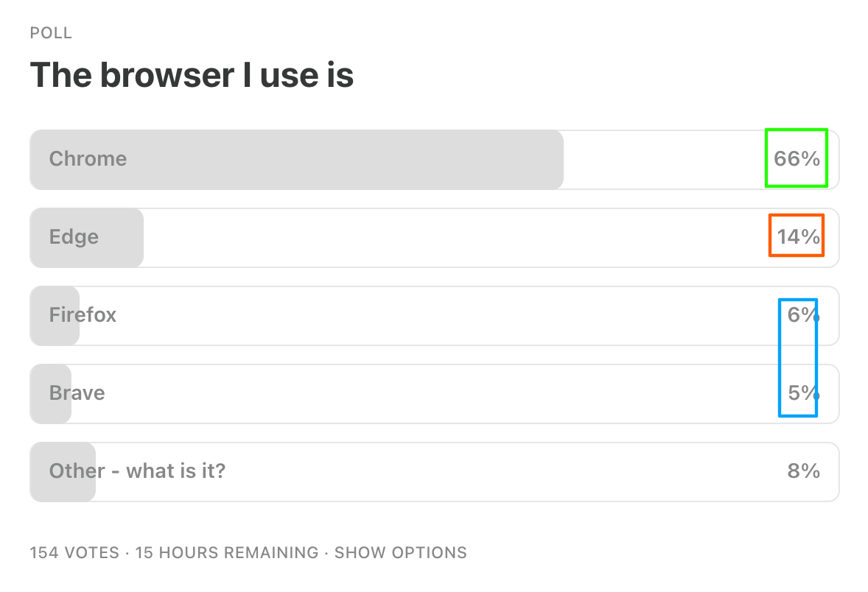Click the 'The browser I use is' heading
The image size is (868, 592).
coord(192,74)
